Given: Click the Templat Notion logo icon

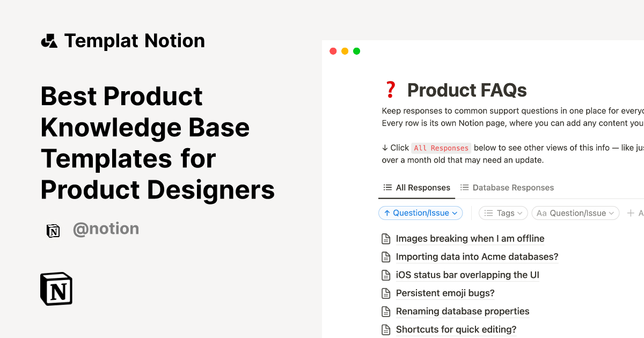Looking at the screenshot, I should pyautogui.click(x=49, y=41).
